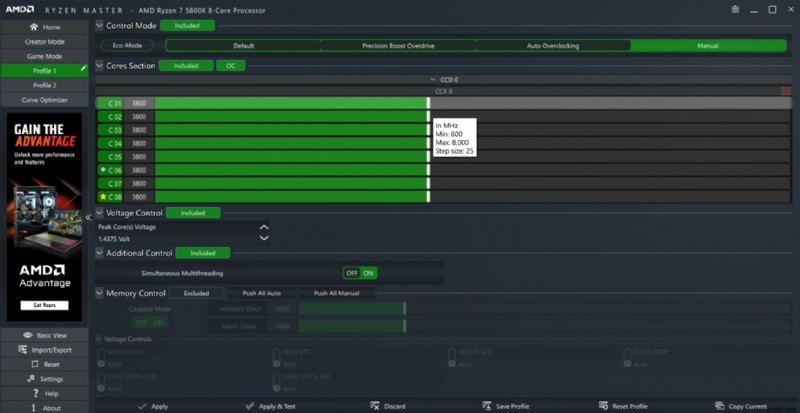The height and width of the screenshot is (413, 800).
Task: Click the OC button
Action: (231, 66)
